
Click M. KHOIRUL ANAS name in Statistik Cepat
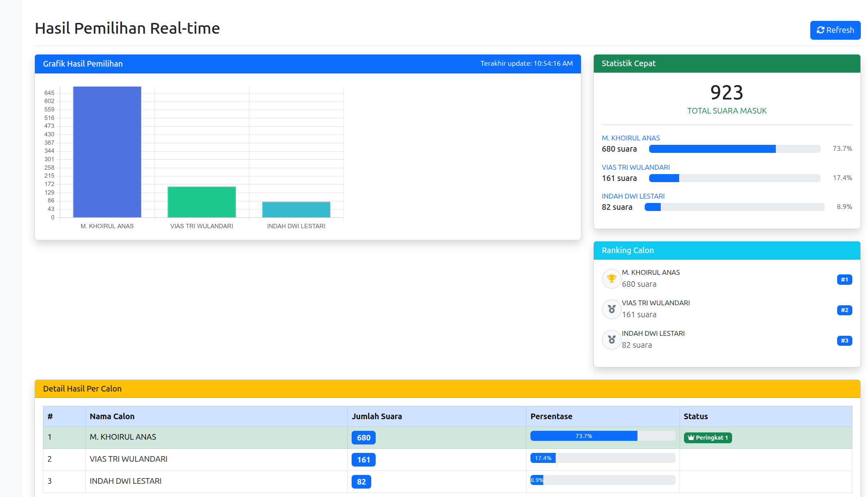pyautogui.click(x=631, y=138)
